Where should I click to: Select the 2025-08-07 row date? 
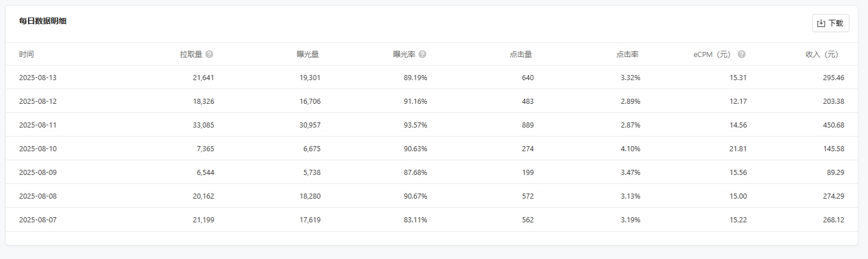click(38, 220)
